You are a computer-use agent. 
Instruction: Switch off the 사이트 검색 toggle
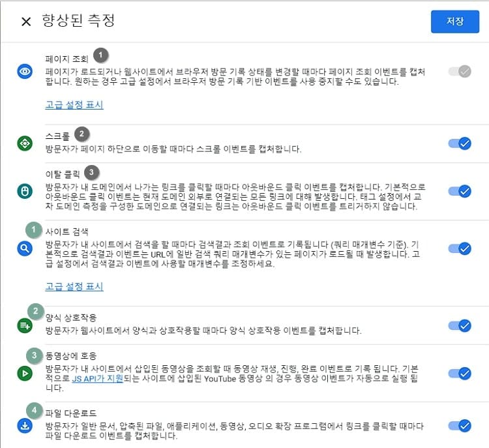[460, 248]
